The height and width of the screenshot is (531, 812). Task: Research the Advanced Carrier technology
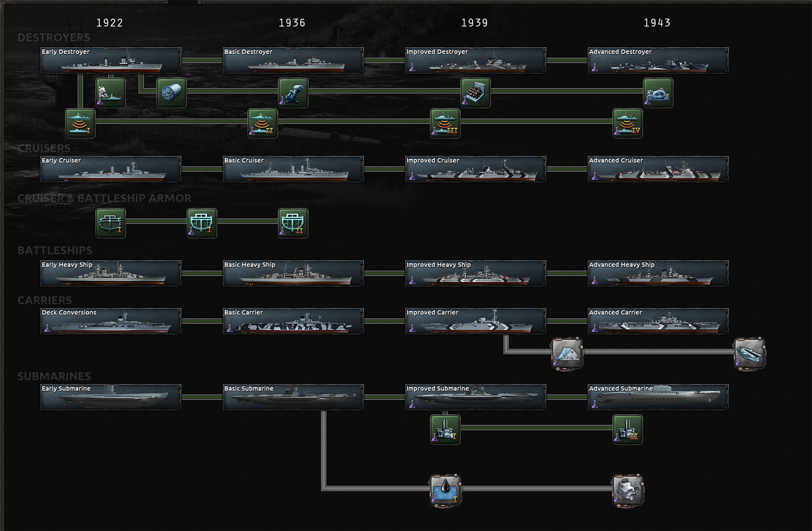658,321
